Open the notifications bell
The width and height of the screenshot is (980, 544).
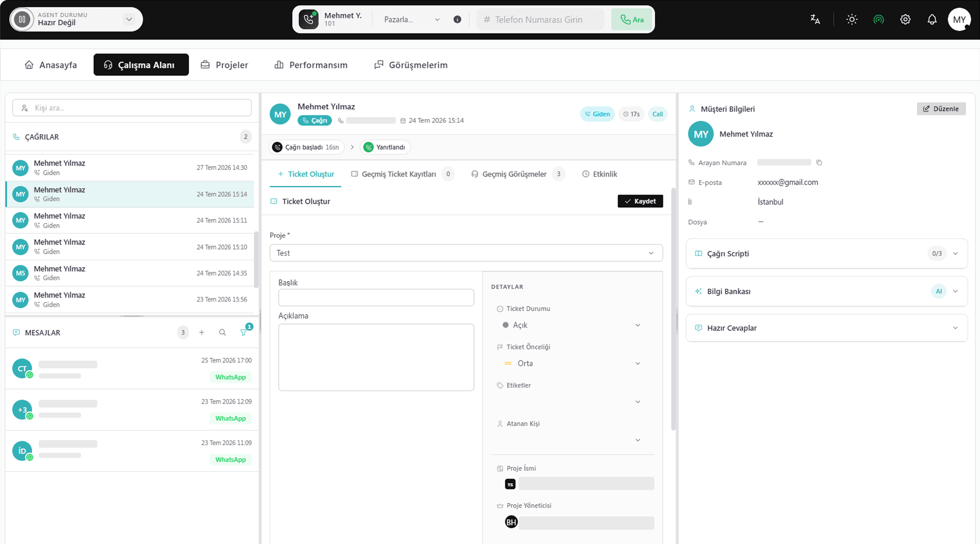932,19
